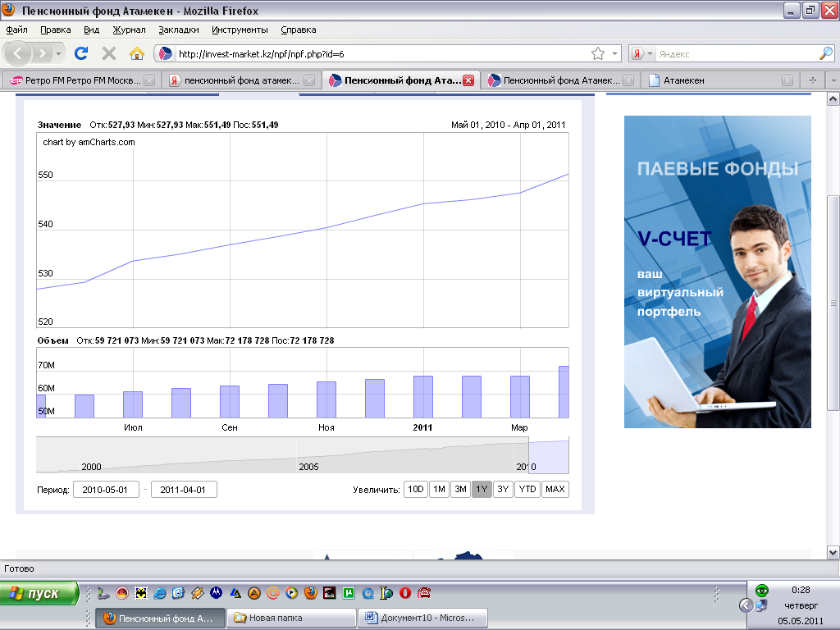Open the Закладки menu
The image size is (840, 630).
coord(179,30)
